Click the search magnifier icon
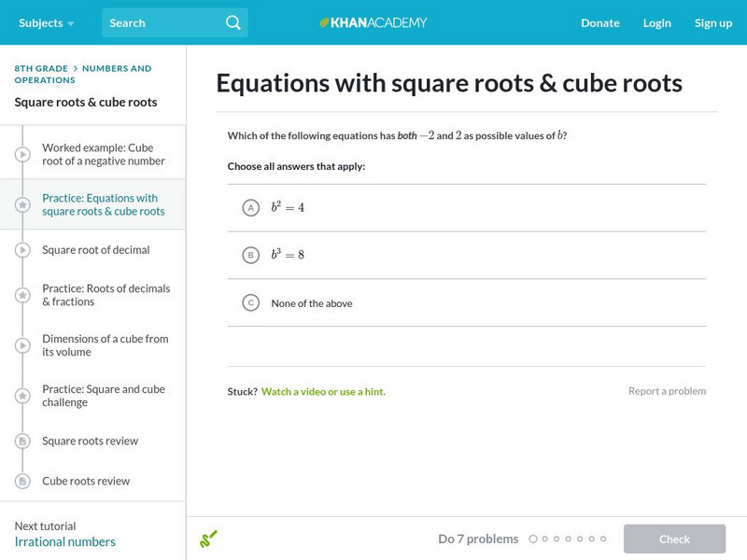 tap(233, 22)
